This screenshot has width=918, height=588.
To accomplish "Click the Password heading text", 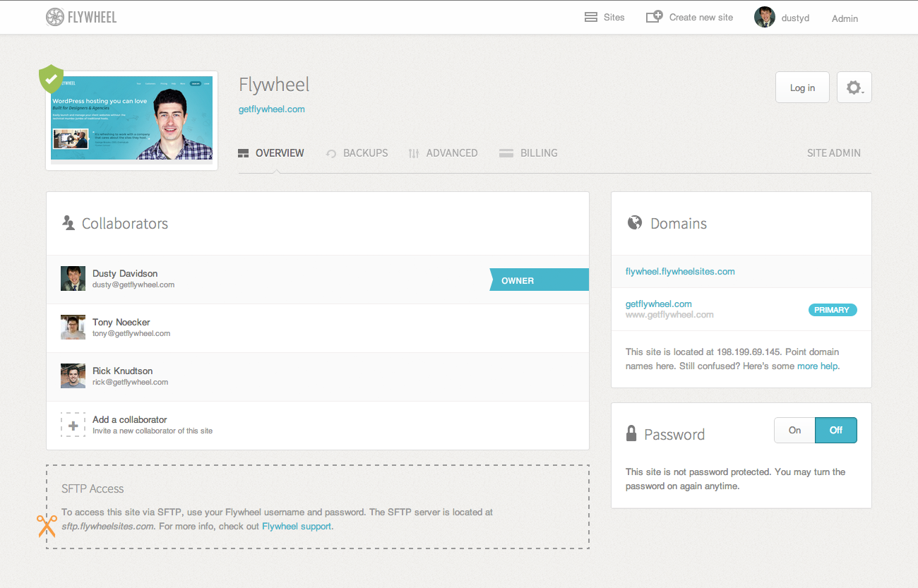I will click(674, 435).
